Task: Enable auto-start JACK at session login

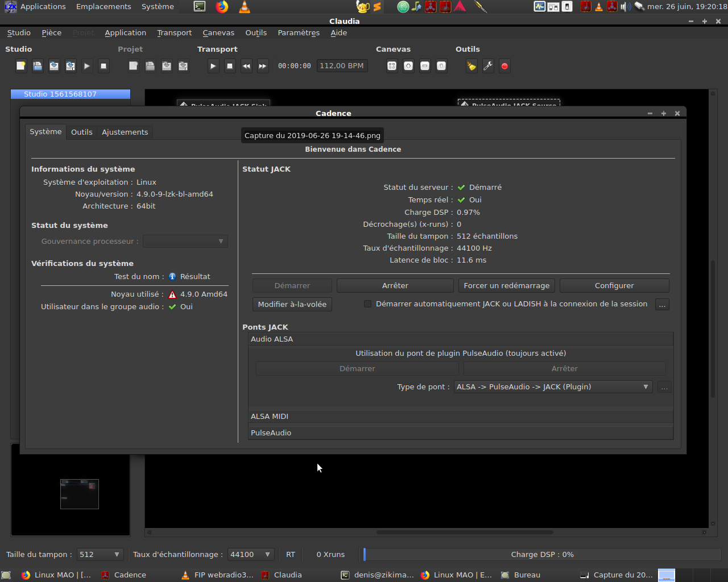Action: pyautogui.click(x=368, y=304)
